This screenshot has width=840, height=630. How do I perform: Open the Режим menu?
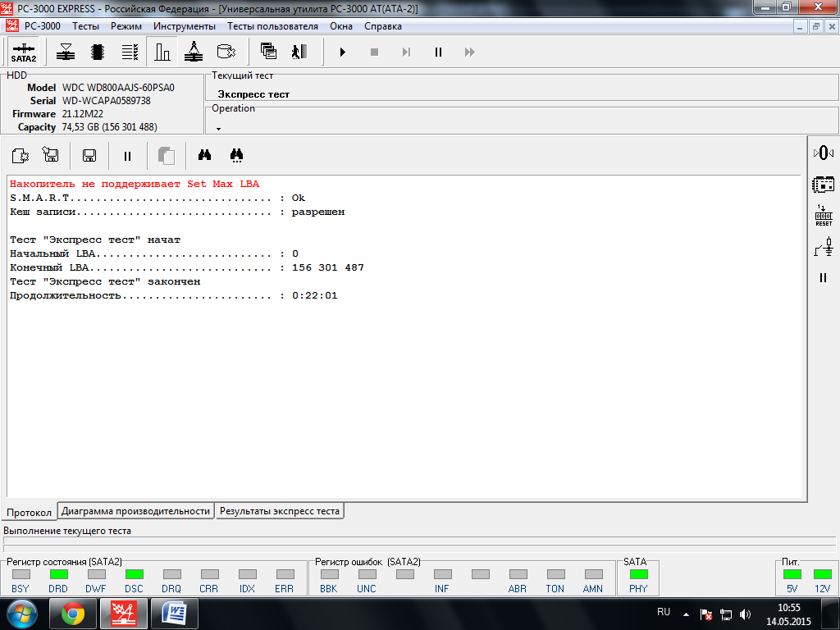click(x=126, y=26)
